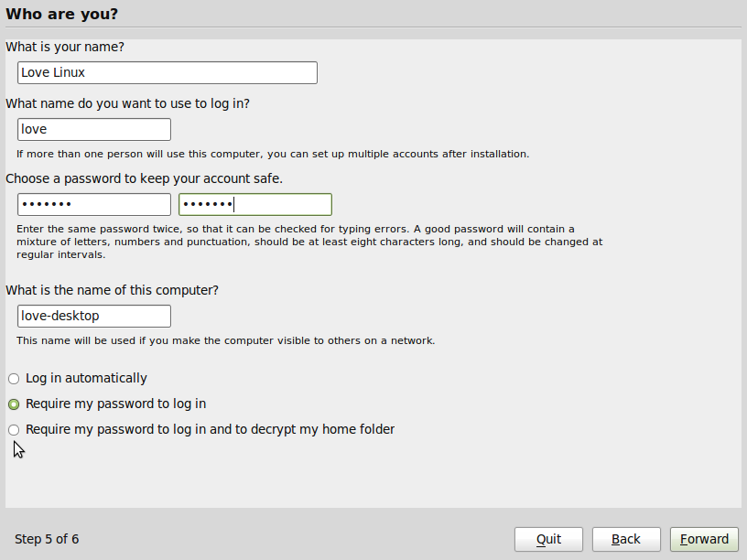Image resolution: width=747 pixels, height=560 pixels.
Task: Go to the previous step with Back
Action: pos(626,539)
